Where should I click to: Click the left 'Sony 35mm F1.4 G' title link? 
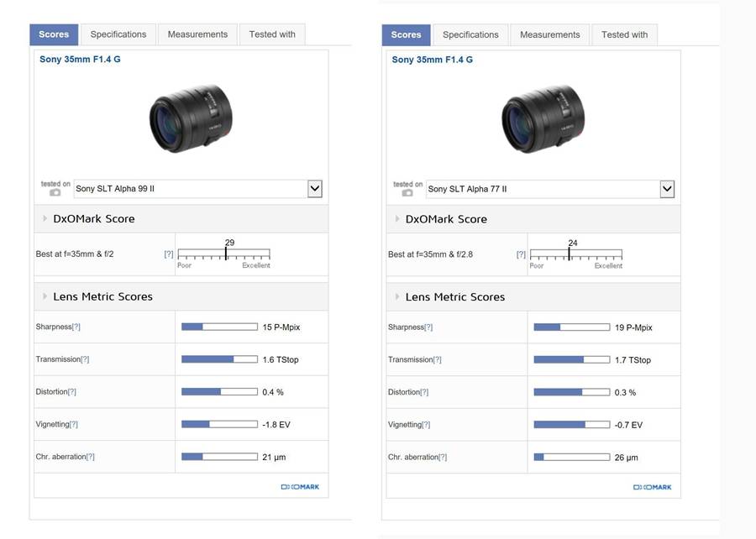click(80, 60)
